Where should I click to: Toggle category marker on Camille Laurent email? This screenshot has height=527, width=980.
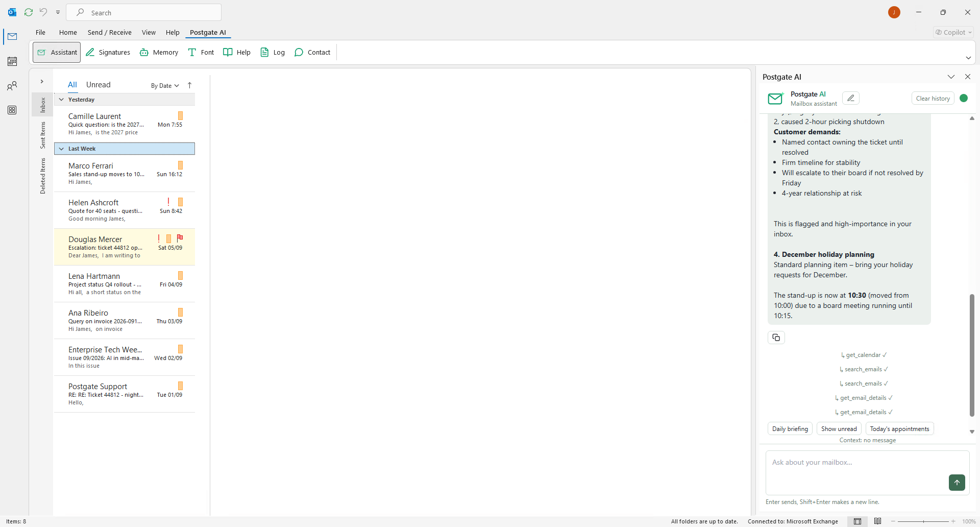tap(180, 116)
